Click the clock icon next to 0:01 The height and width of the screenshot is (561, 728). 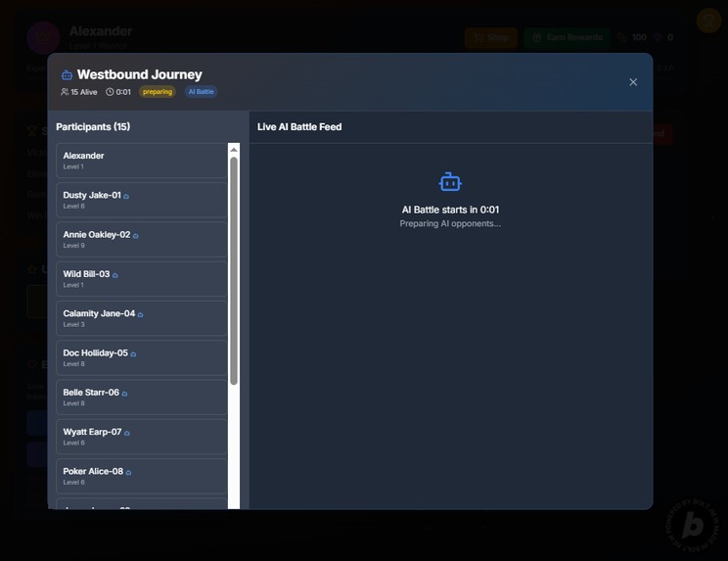tap(110, 92)
